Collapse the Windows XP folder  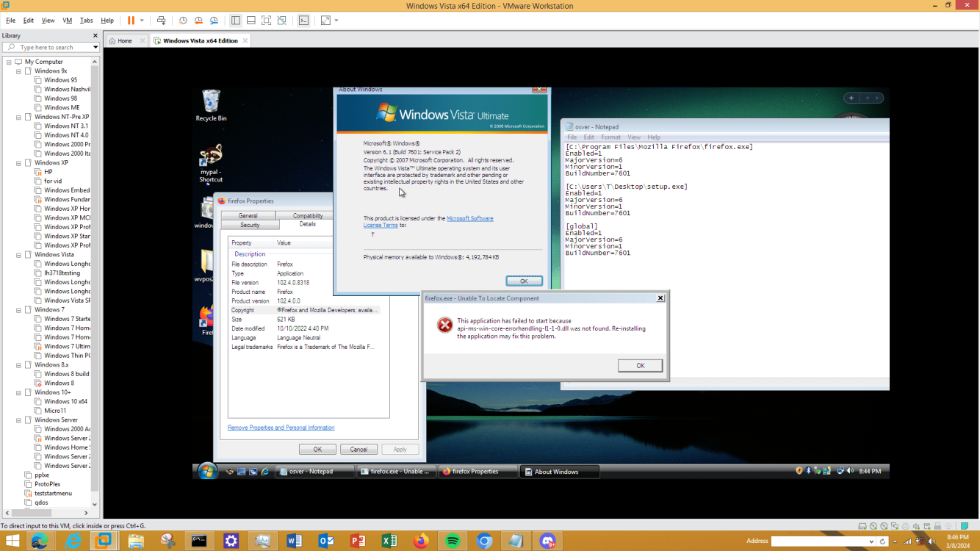18,163
